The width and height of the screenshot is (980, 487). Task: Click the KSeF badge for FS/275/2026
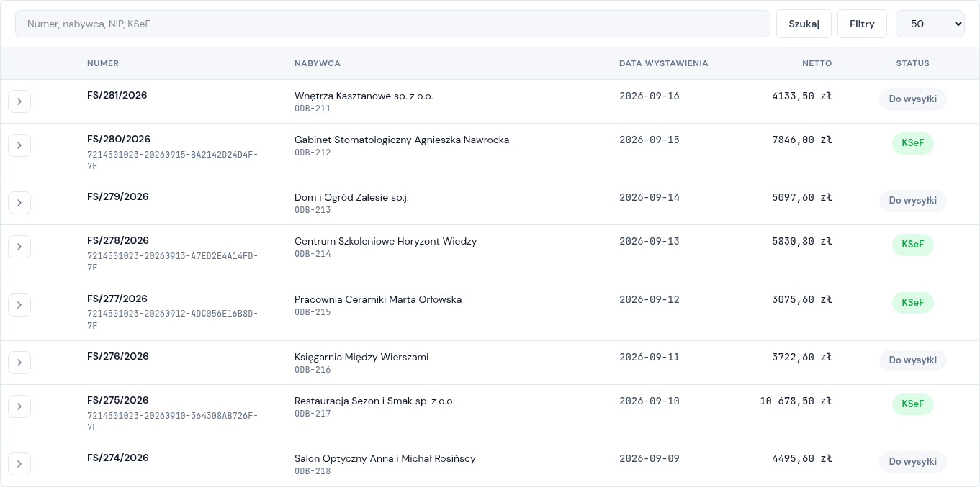point(913,404)
